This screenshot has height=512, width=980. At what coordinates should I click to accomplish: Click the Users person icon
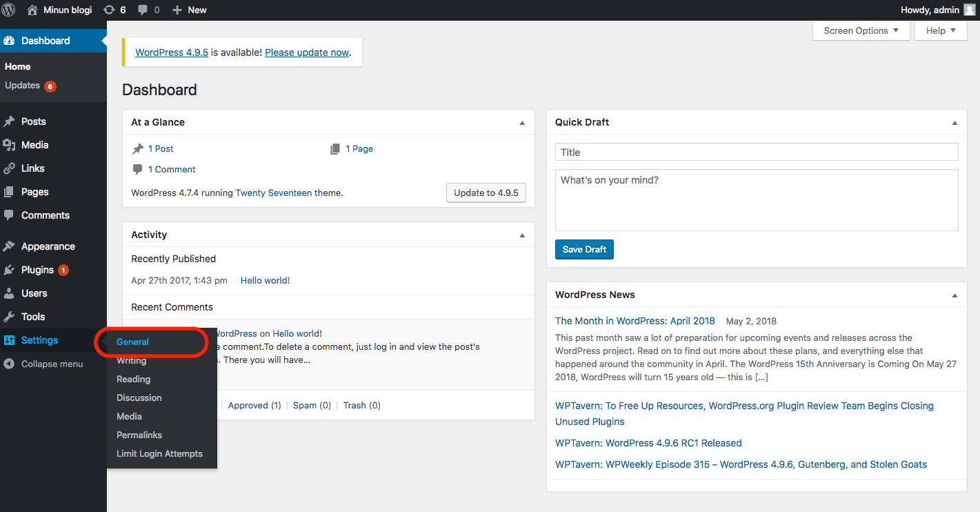(x=9, y=293)
